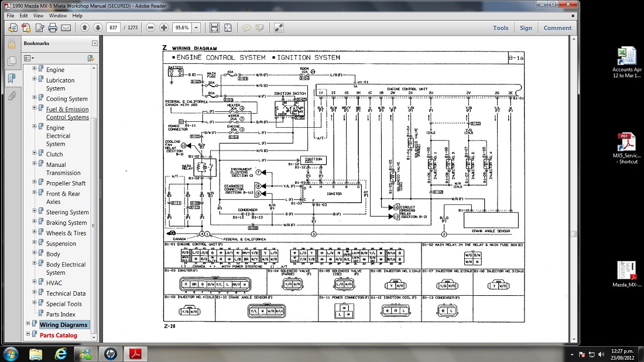
Task: Expand the Clutch bookmark
Action: point(35,153)
